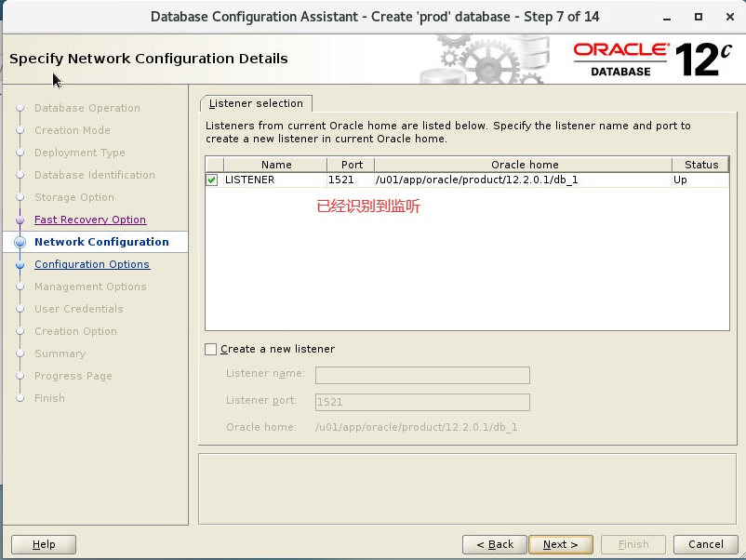
Task: Click the Progress Page step label
Action: (73, 377)
